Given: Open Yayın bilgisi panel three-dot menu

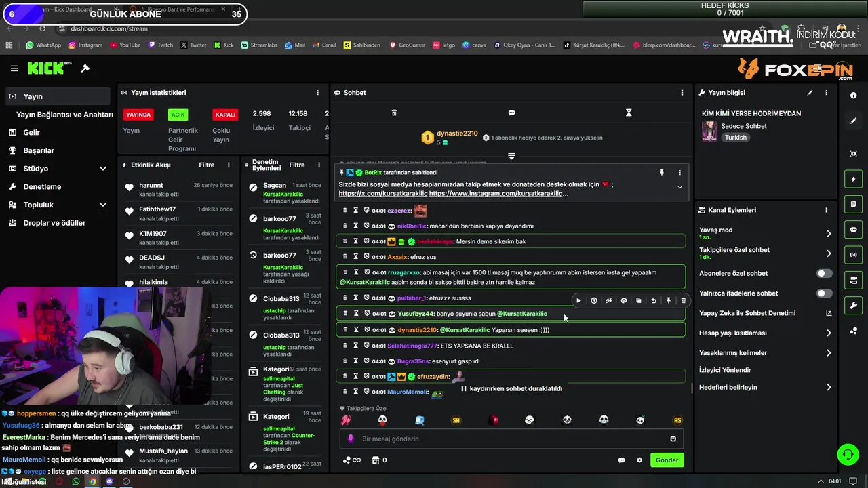Looking at the screenshot, I should [x=826, y=93].
